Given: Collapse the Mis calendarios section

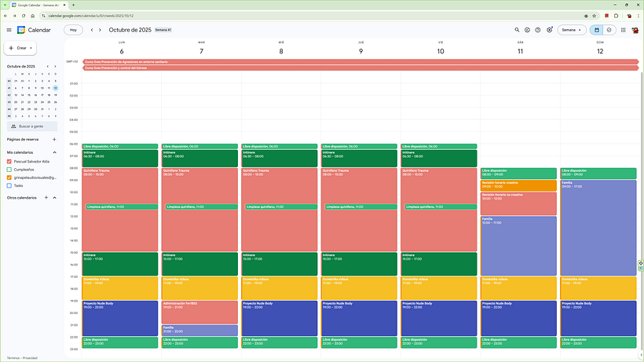Looking at the screenshot, I should [x=54, y=152].
